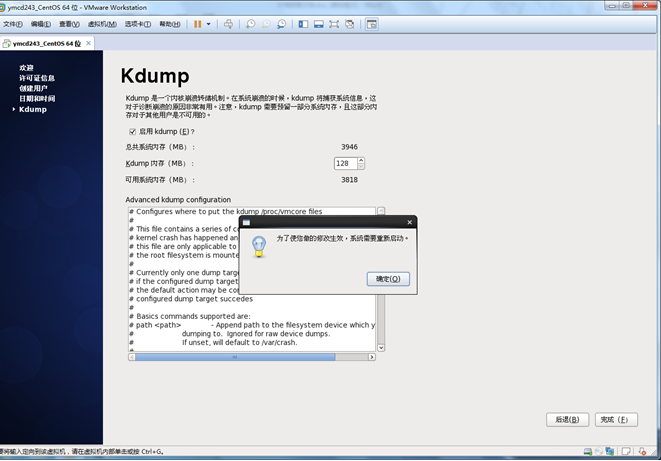Open the snapshot manager icon
This screenshot has height=461, width=661.
click(281, 24)
